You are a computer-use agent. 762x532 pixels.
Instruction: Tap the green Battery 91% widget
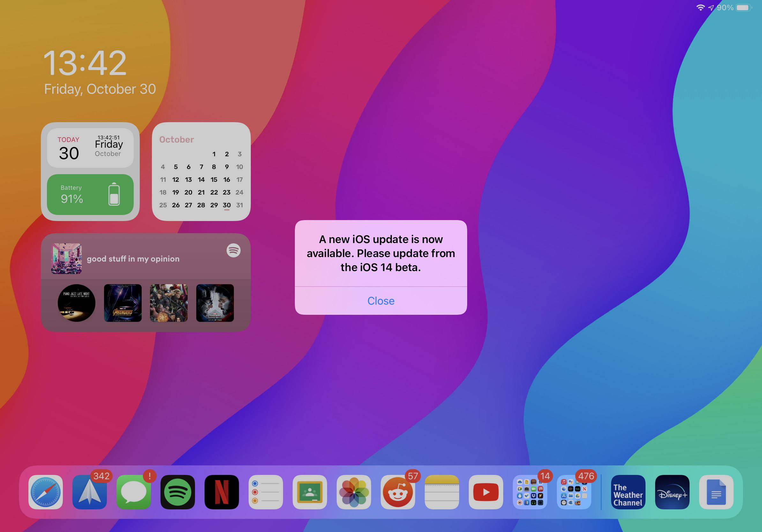pyautogui.click(x=90, y=194)
